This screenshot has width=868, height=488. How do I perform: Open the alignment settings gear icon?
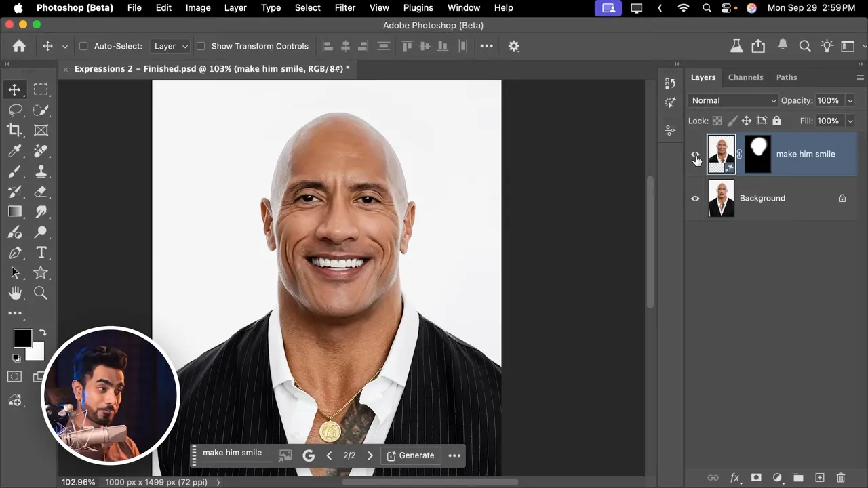[x=514, y=46]
